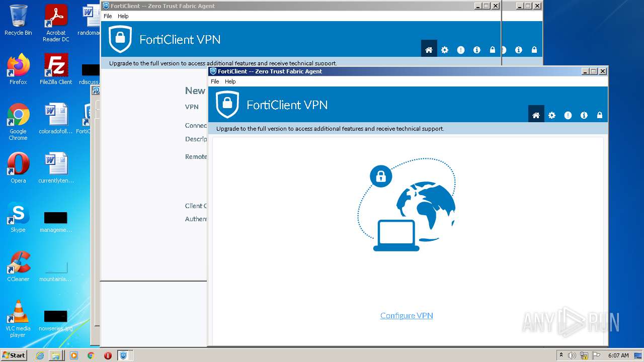
Task: Click 'Authen' label in background window
Action: [x=196, y=219]
